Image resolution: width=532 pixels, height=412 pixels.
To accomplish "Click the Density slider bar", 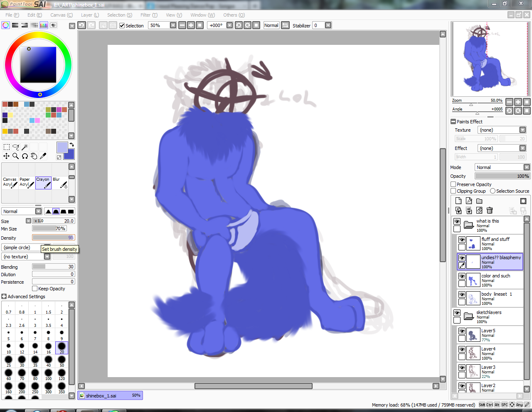I will coord(53,238).
